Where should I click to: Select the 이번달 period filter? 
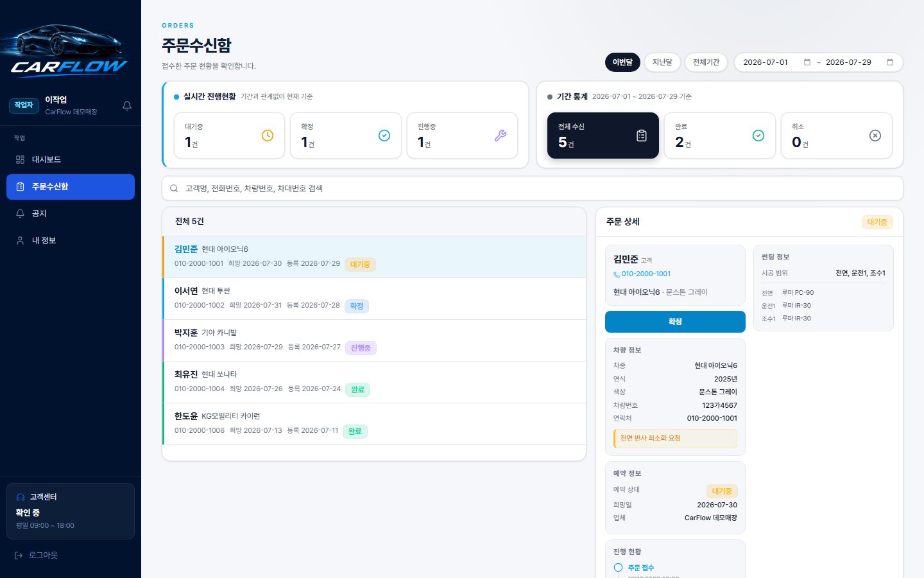coord(622,62)
